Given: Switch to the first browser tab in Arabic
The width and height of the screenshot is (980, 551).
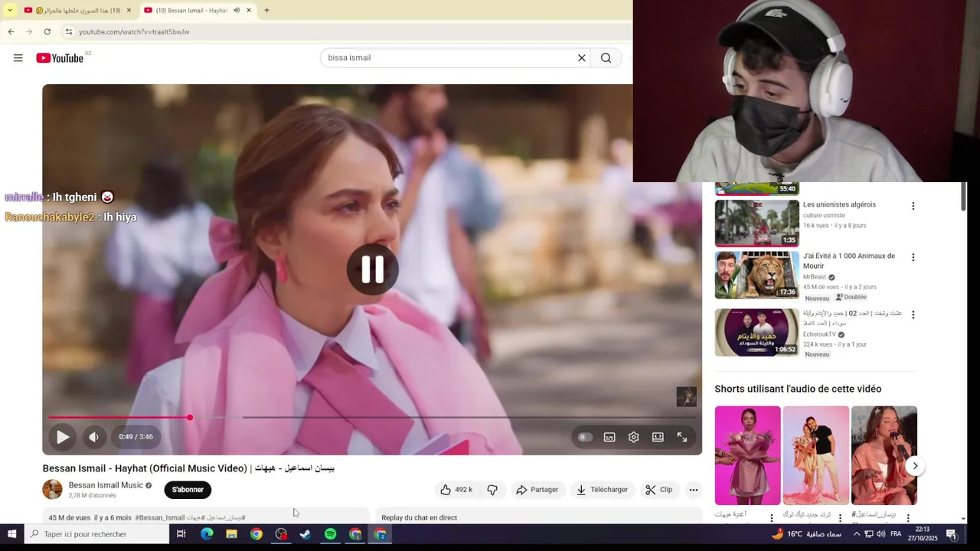Looking at the screenshot, I should (x=77, y=11).
